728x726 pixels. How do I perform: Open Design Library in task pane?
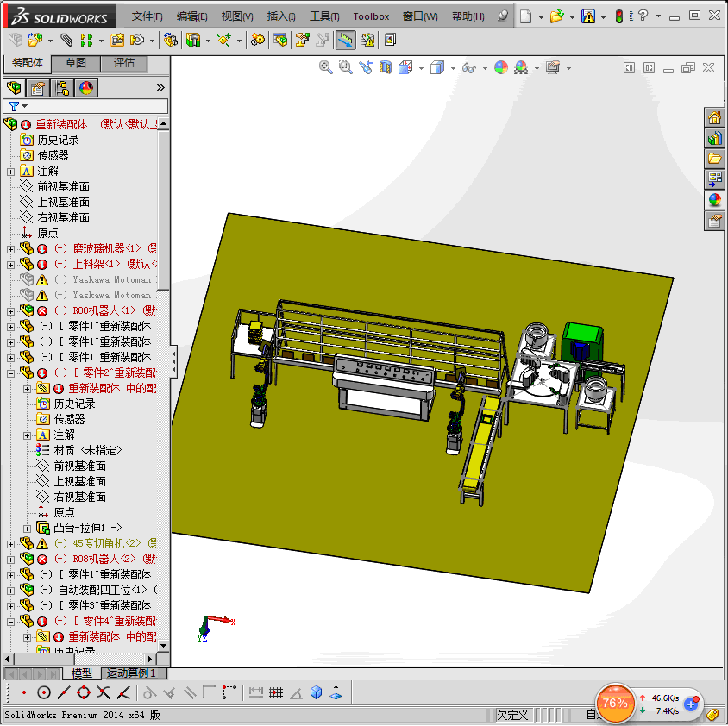point(714,138)
